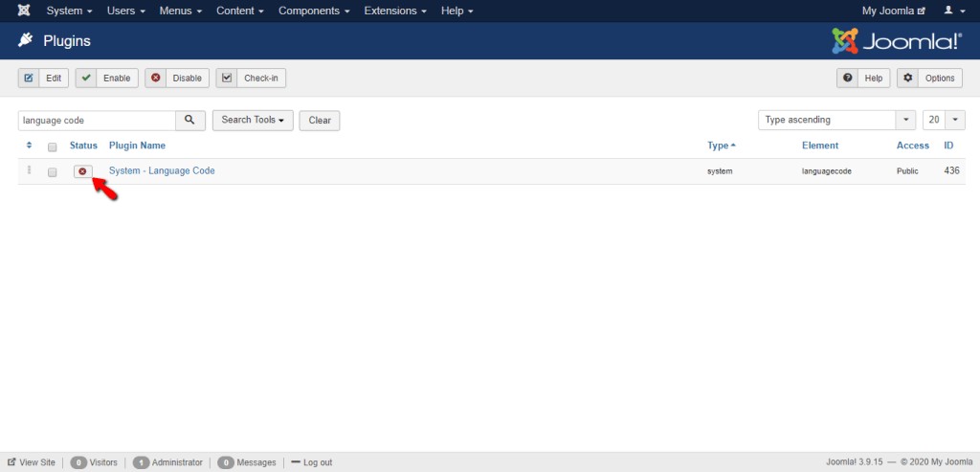This screenshot has height=472, width=980.
Task: Open the Menus dropdown menu
Action: pyautogui.click(x=181, y=11)
